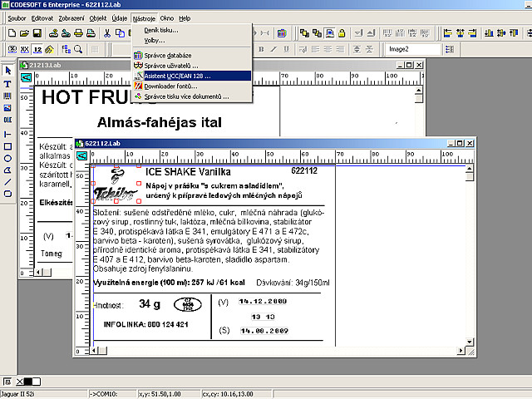532x399 pixels.
Task: Open the Údaje menu
Action: click(x=120, y=18)
